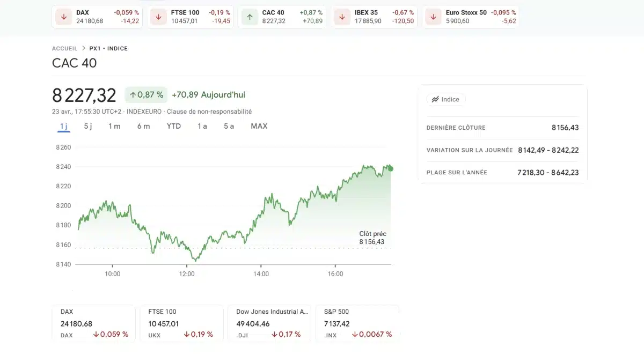Click the down arrow icon on FTSE 100 ticker

point(158,16)
